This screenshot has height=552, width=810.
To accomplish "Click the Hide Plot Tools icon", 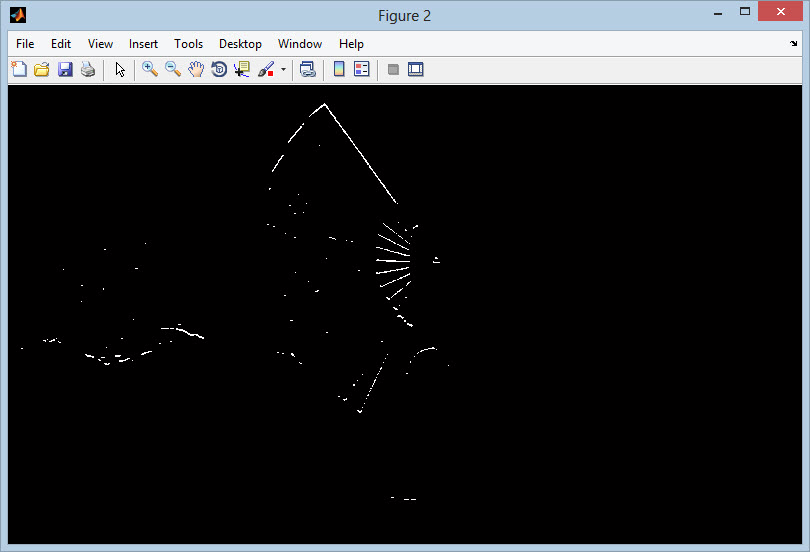I will pyautogui.click(x=393, y=69).
